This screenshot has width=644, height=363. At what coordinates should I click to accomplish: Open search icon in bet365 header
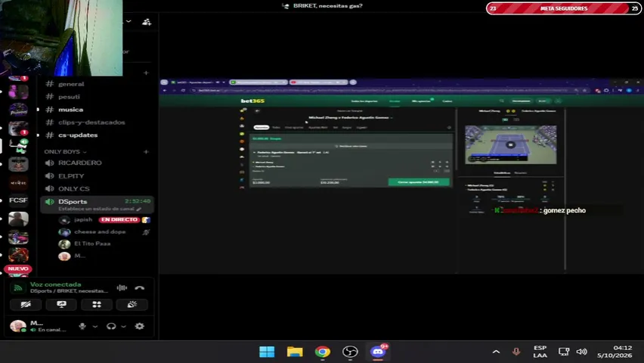(x=501, y=101)
